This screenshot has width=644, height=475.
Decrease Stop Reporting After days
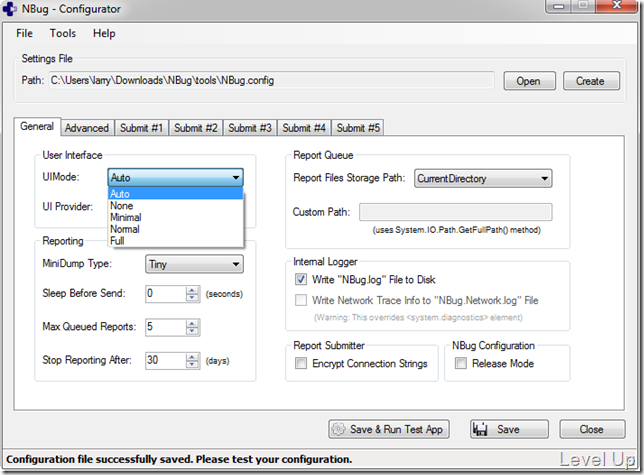point(192,365)
